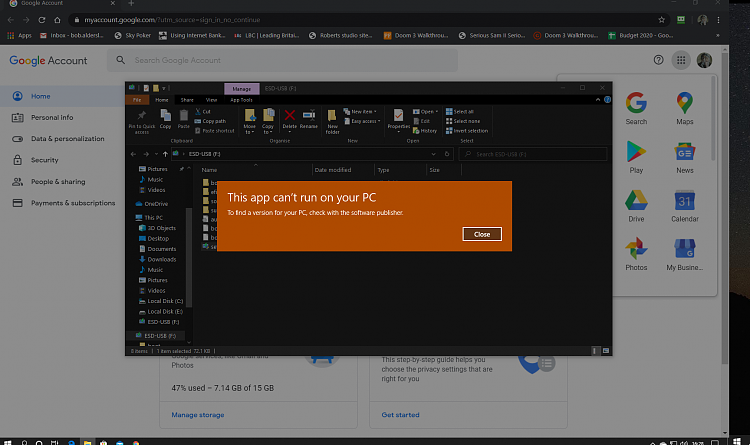Refresh the ESD-USB (F:) folder view
The image size is (750, 445).
447,154
